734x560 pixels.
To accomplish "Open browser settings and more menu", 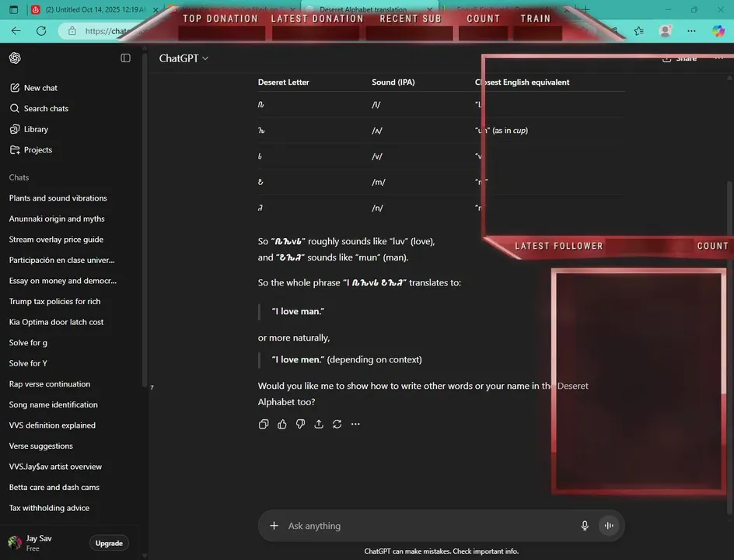I will click(691, 31).
